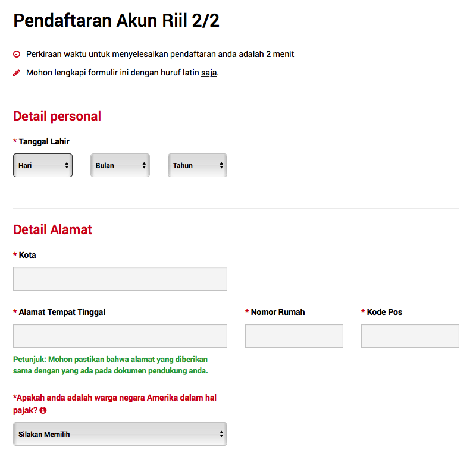The width and height of the screenshot is (476, 469).
Task: Click the "Detail personal" section heading
Action: tap(57, 116)
